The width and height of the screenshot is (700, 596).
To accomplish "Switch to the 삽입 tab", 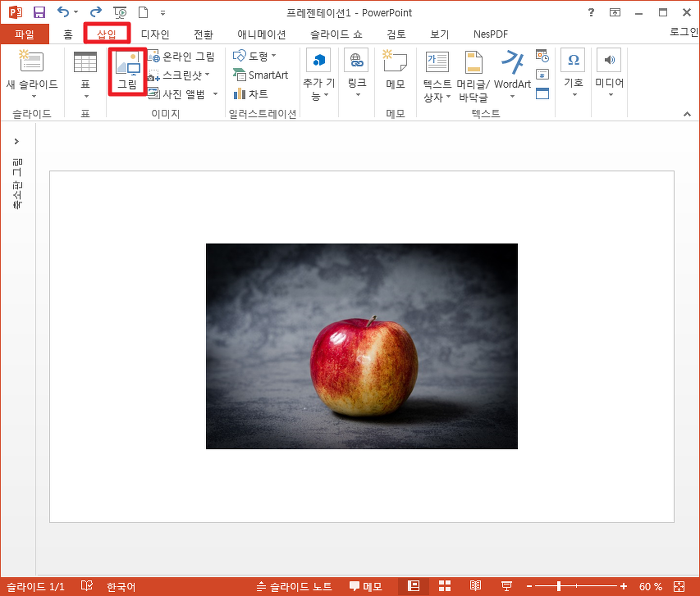I will 107,34.
